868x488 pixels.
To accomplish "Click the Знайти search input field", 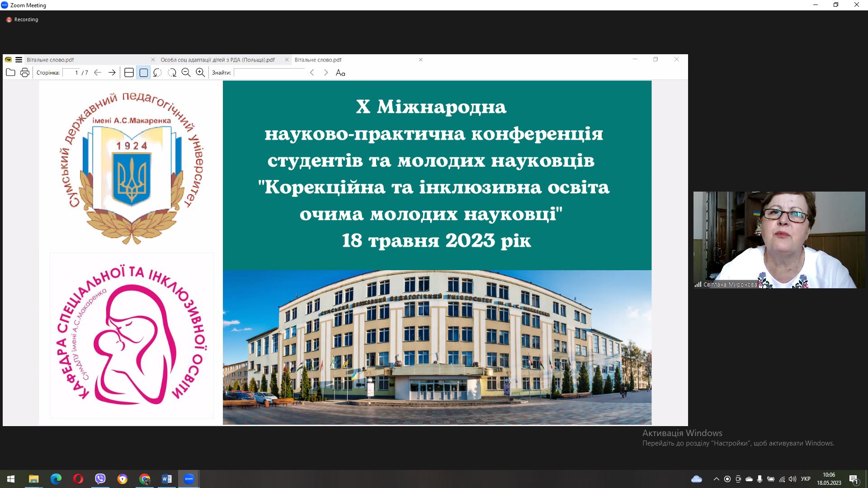I will 269,72.
